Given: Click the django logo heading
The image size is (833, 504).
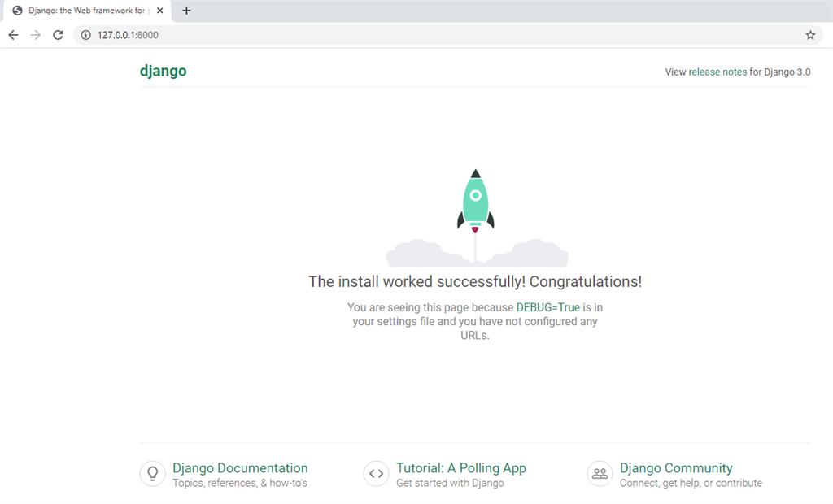Looking at the screenshot, I should [163, 72].
